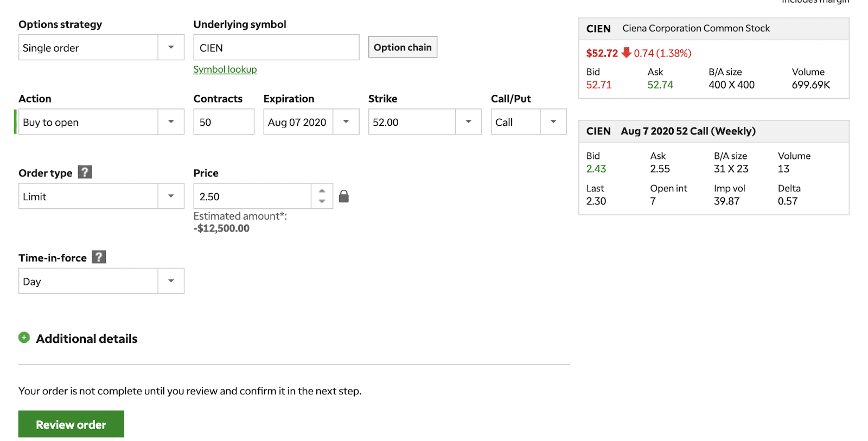Click stock bid price 52.71
868x441 pixels.
click(599, 85)
